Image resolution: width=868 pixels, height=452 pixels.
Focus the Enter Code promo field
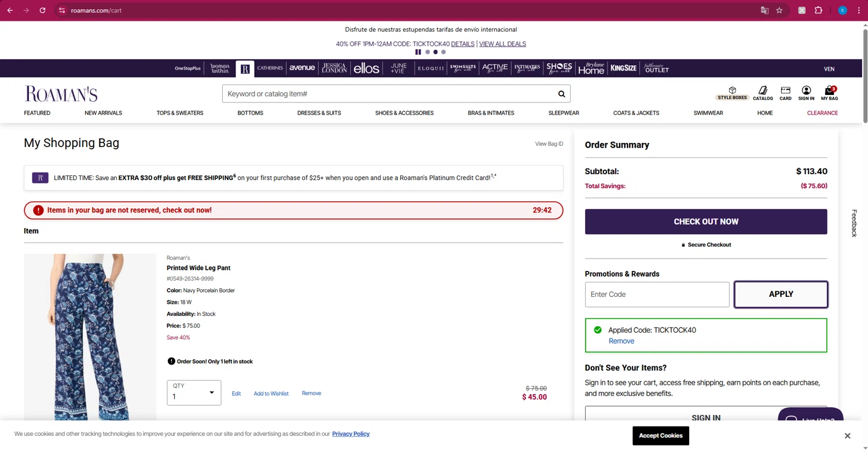[x=657, y=295]
